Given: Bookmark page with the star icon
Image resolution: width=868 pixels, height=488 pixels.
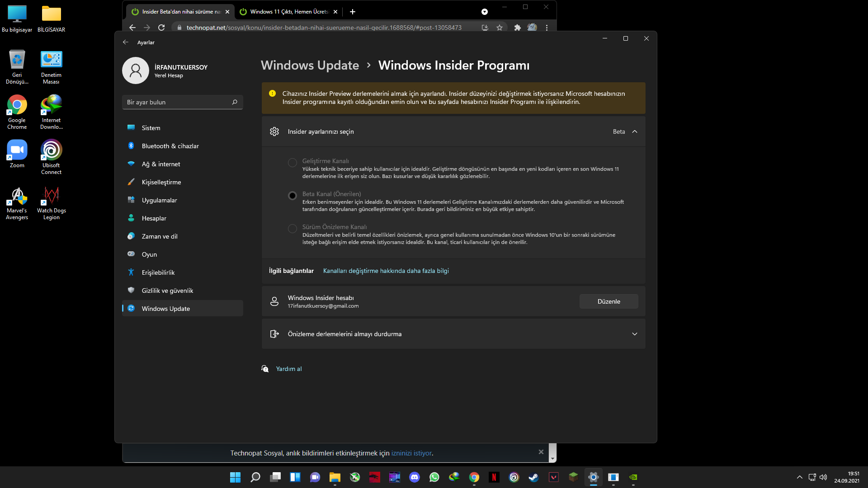Looking at the screenshot, I should (499, 28).
